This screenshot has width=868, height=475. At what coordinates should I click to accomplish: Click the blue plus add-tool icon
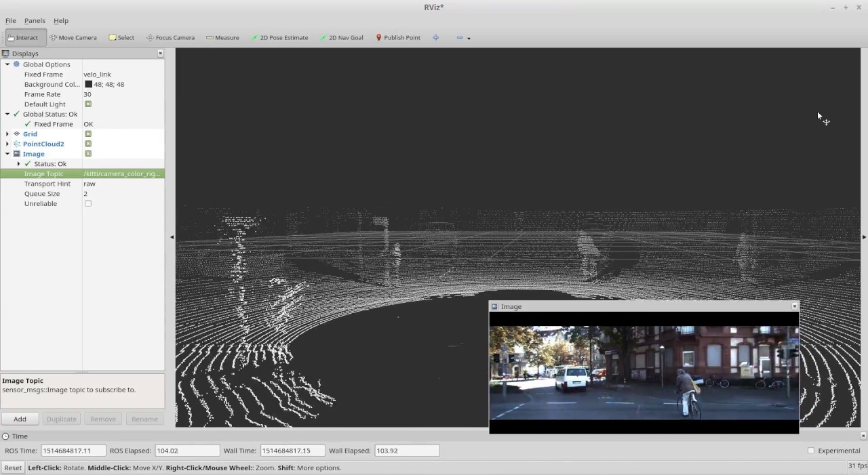436,38
